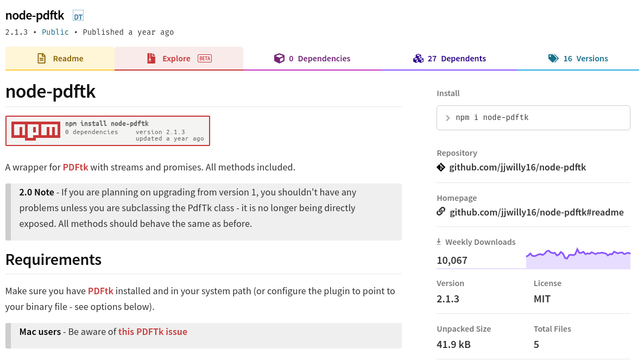Click the 'Published a year ago' text
644x361 pixels.
tap(128, 32)
